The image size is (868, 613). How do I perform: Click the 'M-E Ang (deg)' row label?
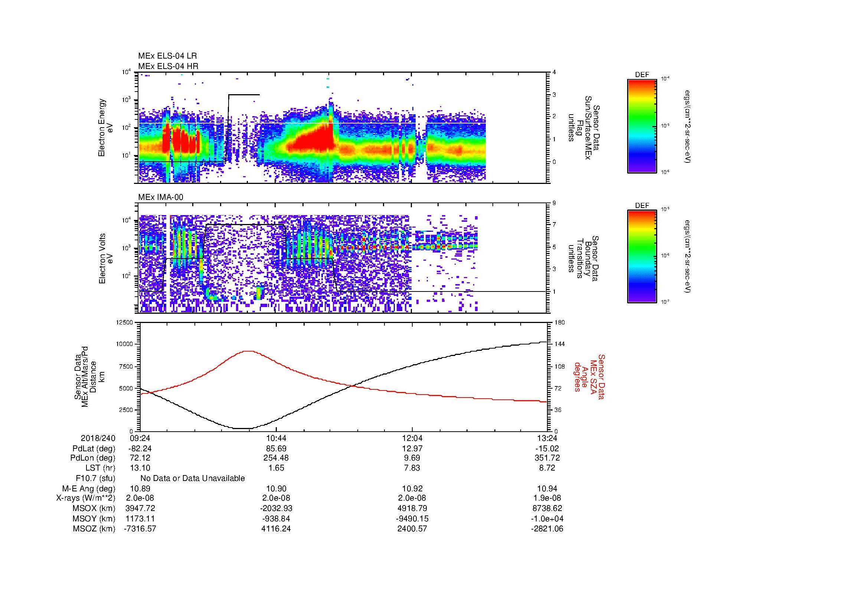[89, 488]
